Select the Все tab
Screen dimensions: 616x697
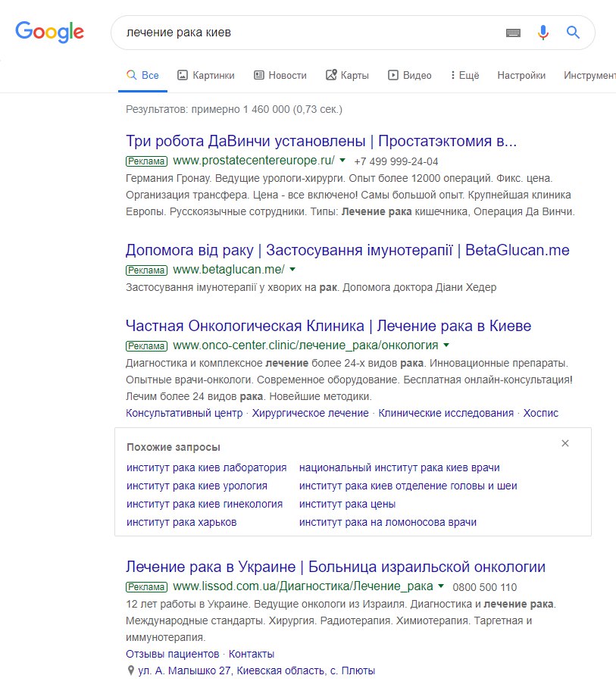142,75
